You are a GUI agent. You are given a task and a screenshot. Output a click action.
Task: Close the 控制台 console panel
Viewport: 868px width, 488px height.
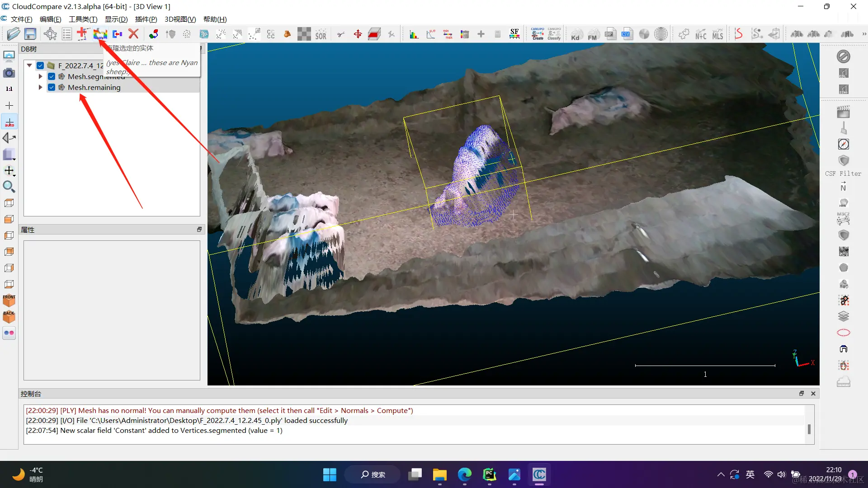click(813, 394)
